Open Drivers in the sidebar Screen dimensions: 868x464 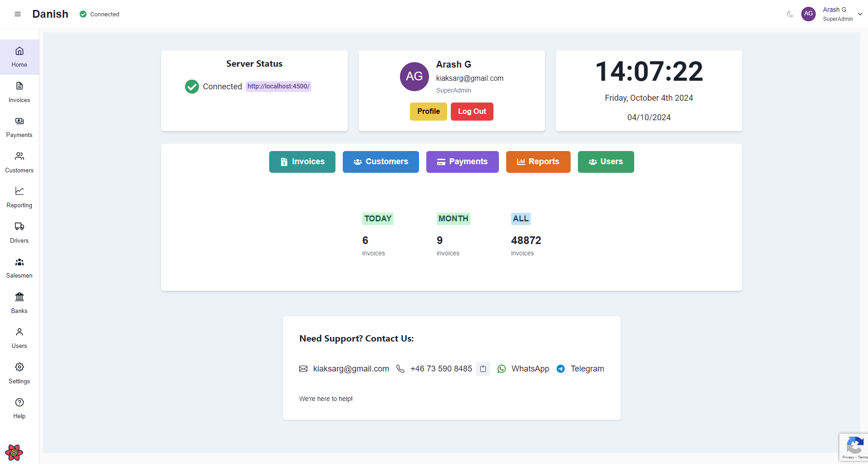coord(20,233)
